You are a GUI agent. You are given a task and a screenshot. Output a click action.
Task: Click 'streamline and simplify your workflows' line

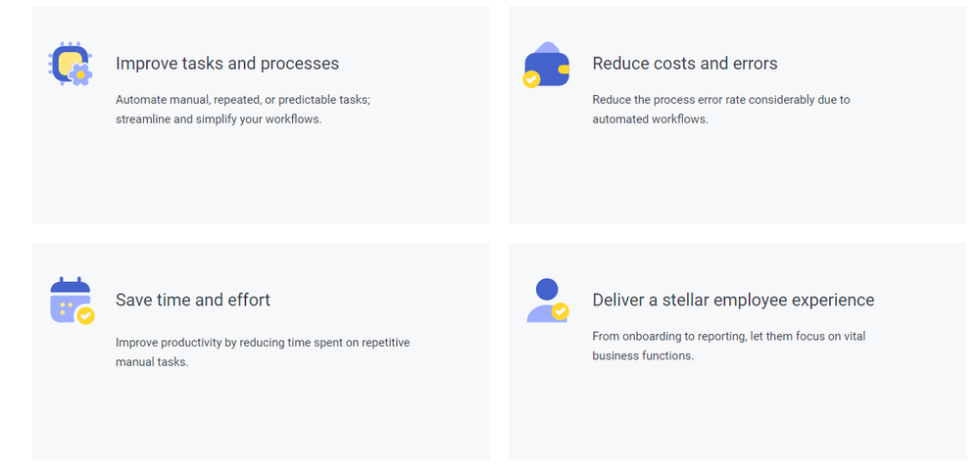(219, 119)
